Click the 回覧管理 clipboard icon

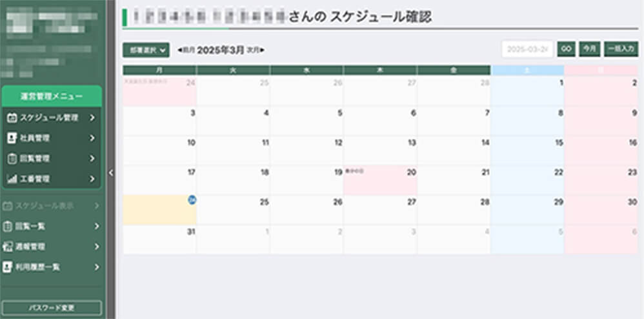tap(12, 159)
